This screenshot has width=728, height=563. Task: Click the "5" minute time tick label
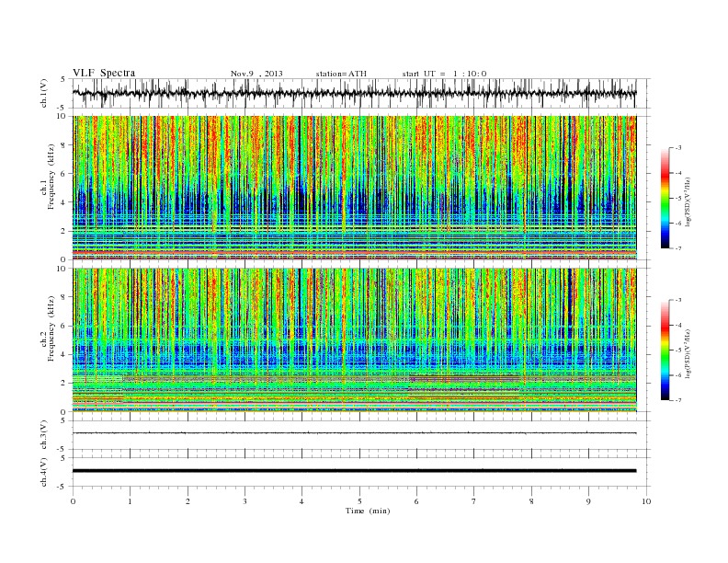click(359, 501)
